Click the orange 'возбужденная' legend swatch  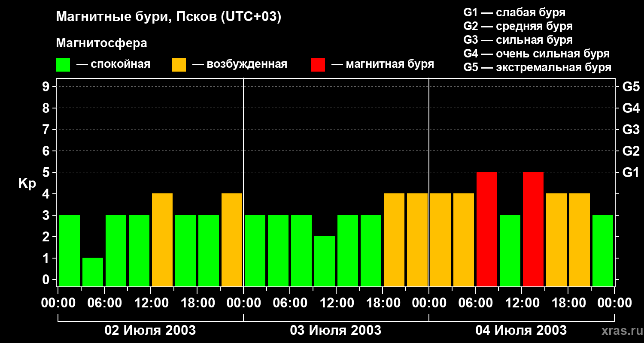click(x=179, y=65)
